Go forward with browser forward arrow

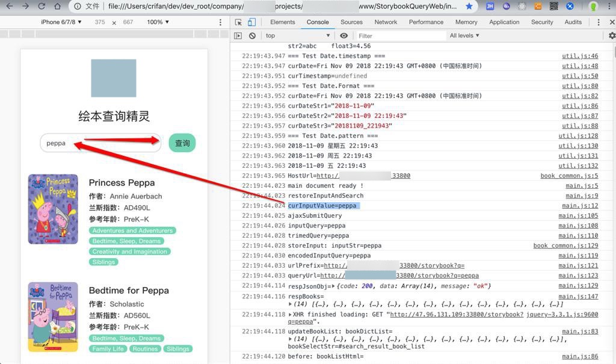point(25,6)
